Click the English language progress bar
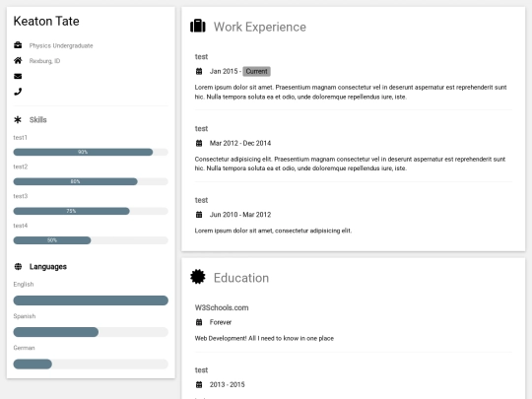This screenshot has width=532, height=399. (x=91, y=300)
